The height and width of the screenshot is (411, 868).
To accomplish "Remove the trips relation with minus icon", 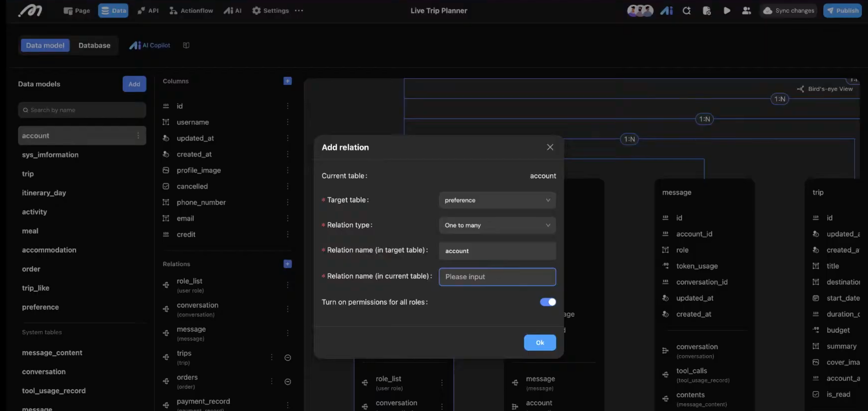I will [288, 357].
